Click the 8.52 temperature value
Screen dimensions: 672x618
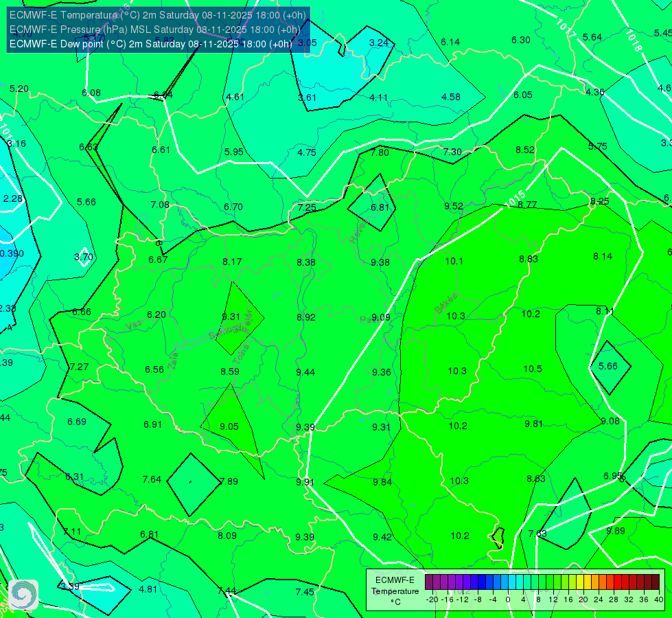tap(525, 150)
